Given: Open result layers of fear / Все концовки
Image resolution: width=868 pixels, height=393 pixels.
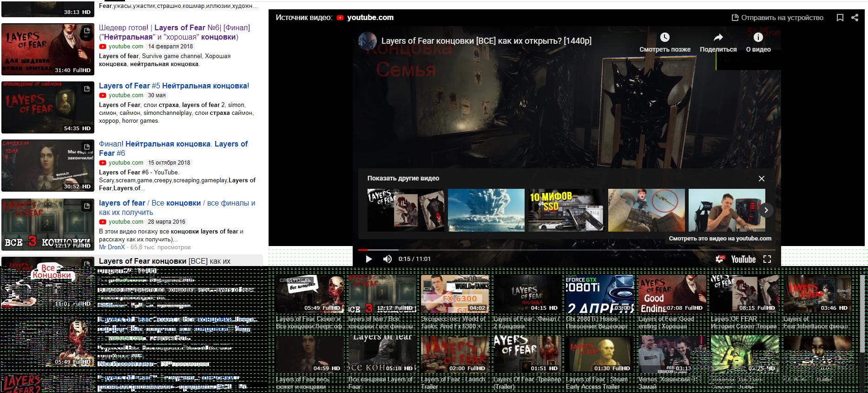Looking at the screenshot, I should 177,207.
